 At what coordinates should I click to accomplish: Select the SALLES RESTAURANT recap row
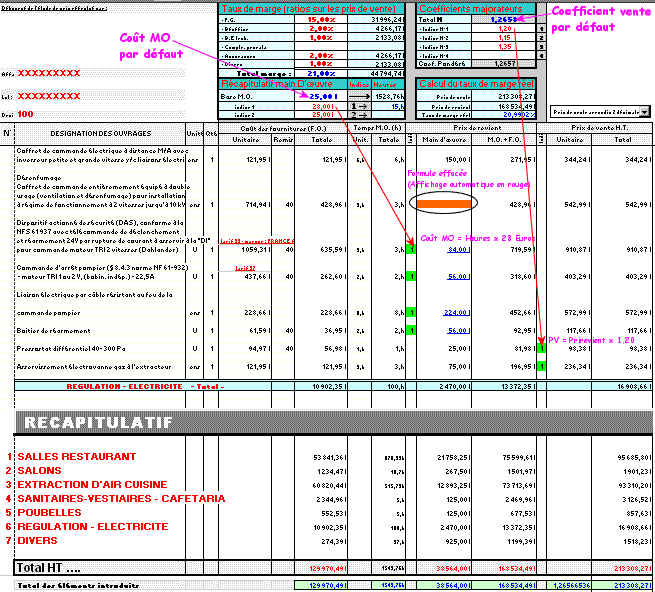(68, 457)
